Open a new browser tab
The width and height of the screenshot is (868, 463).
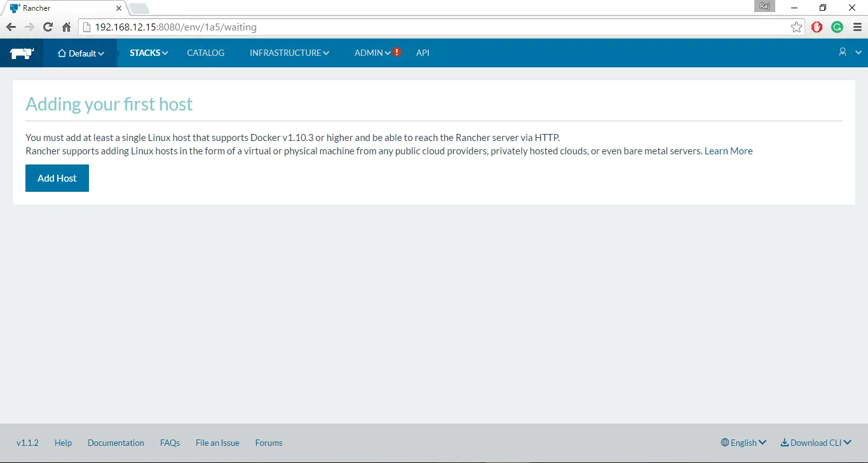139,8
